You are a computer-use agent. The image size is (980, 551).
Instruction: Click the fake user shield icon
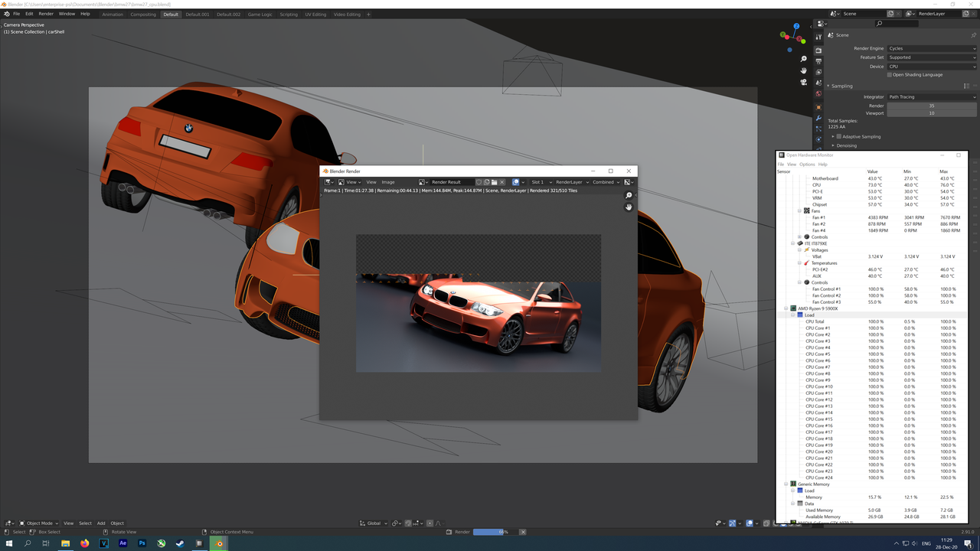click(x=479, y=182)
